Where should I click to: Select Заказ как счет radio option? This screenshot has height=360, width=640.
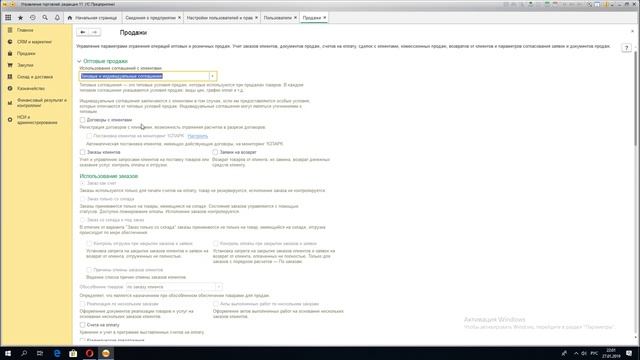click(x=82, y=183)
